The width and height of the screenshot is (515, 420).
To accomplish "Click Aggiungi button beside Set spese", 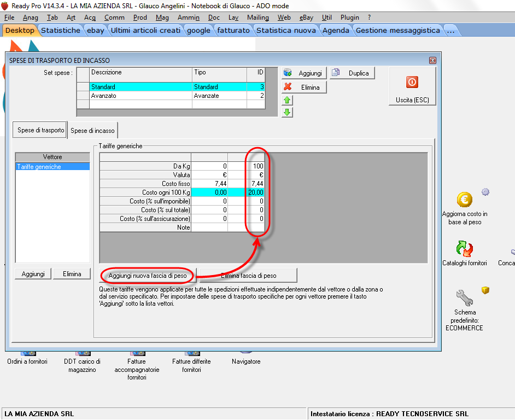I will point(304,73).
